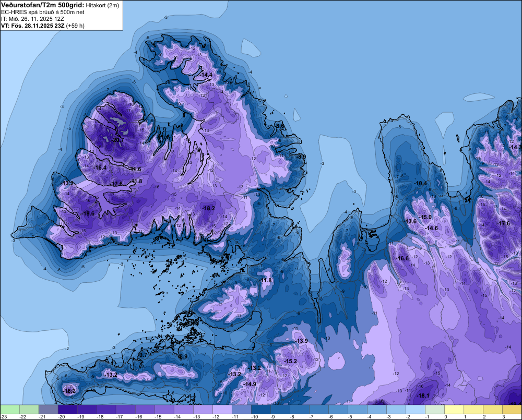Select the -15.0 temperature value
The height and width of the screenshot is (420, 522).
(425, 218)
